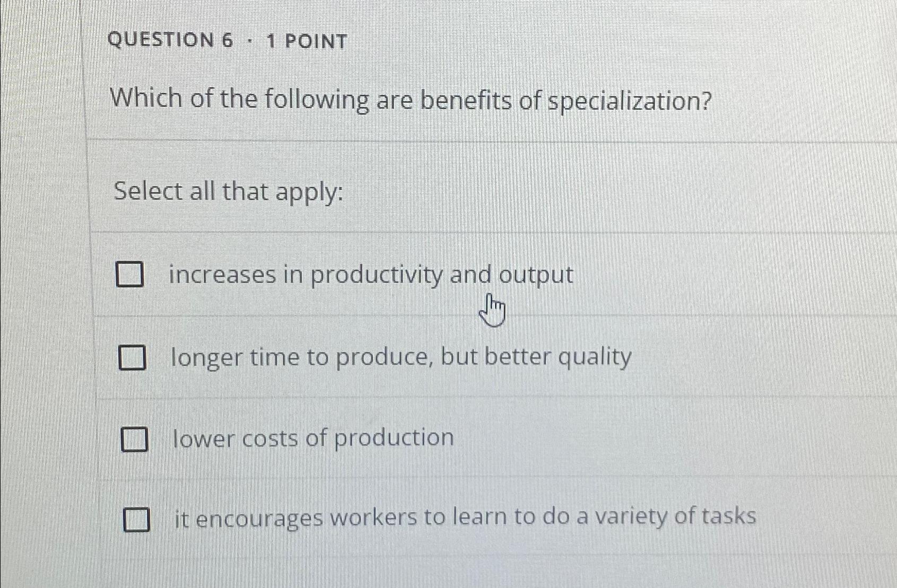Check the 'lower costs of production' checkbox
The image size is (897, 588).
pyautogui.click(x=134, y=439)
